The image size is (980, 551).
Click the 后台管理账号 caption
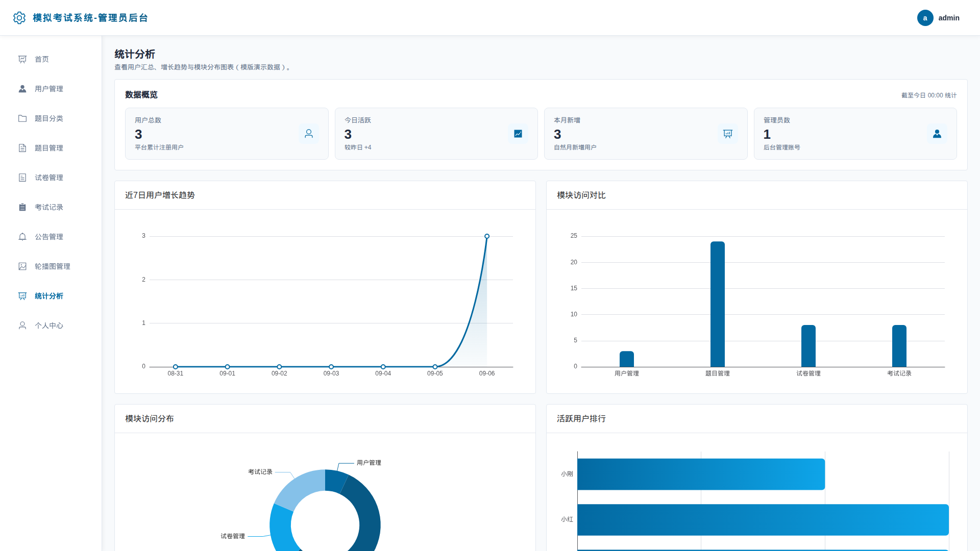pyautogui.click(x=782, y=147)
